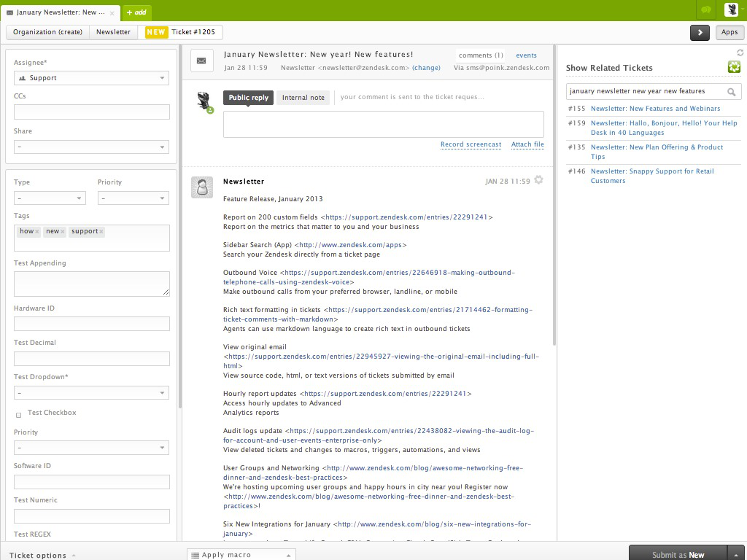The width and height of the screenshot is (747, 560).
Task: Click the Attach file link
Action: pyautogui.click(x=527, y=144)
